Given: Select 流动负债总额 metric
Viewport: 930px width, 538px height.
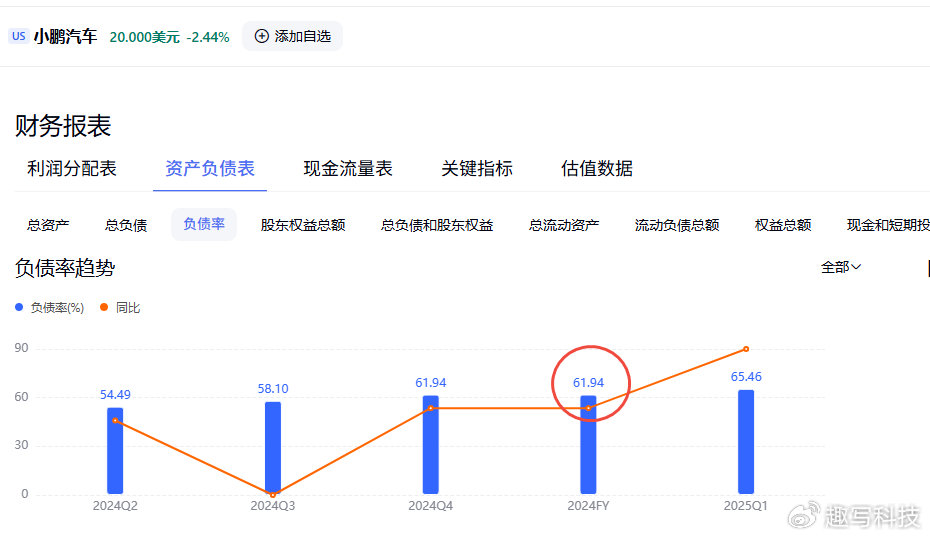Looking at the screenshot, I should pyautogui.click(x=677, y=225).
